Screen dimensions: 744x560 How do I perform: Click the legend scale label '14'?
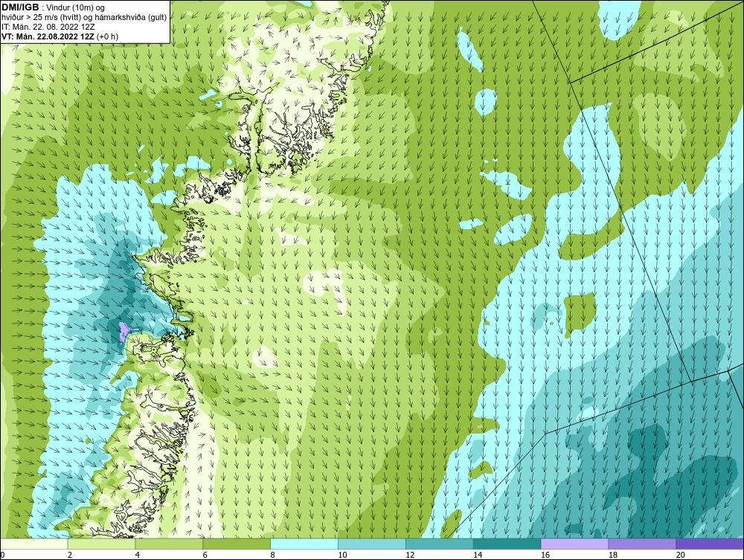478,555
